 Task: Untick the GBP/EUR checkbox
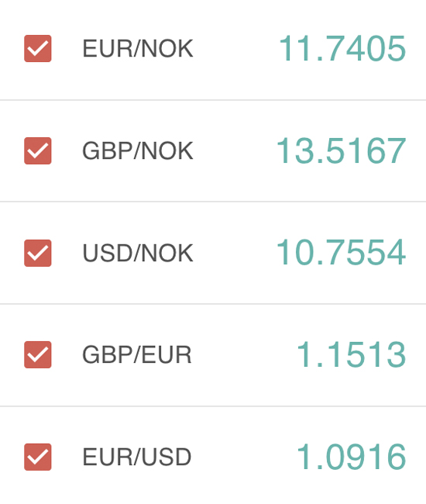pos(38,355)
